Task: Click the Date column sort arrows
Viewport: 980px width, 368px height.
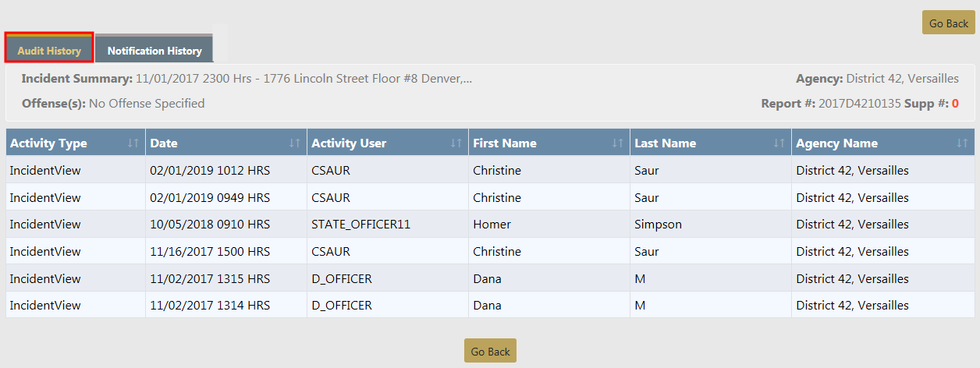Action: click(x=295, y=143)
